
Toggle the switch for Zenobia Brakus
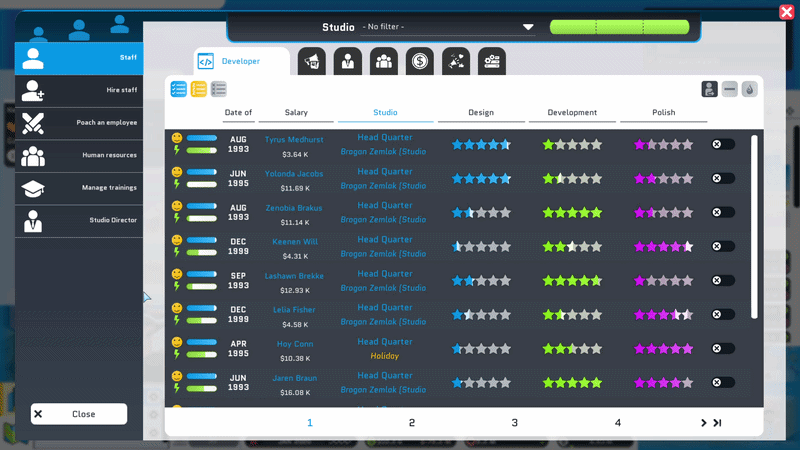(723, 212)
